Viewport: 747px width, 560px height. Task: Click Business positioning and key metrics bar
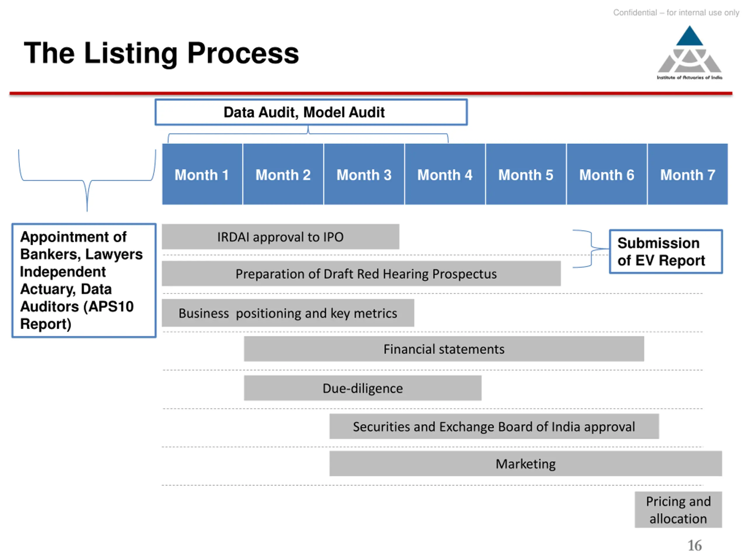(x=288, y=313)
